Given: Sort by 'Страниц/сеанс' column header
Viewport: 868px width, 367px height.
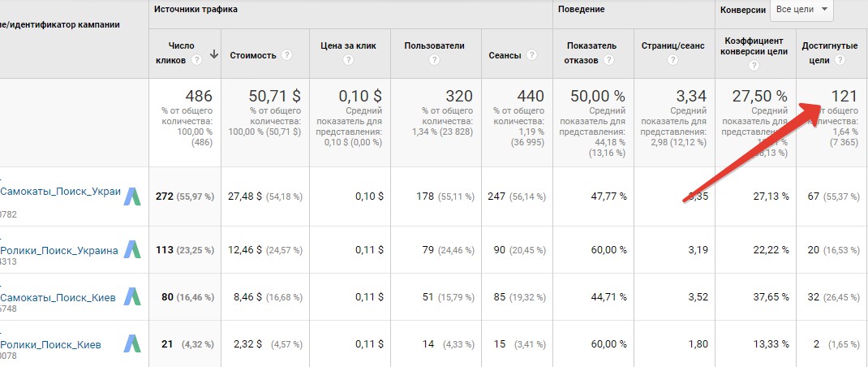Looking at the screenshot, I should pos(672,45).
